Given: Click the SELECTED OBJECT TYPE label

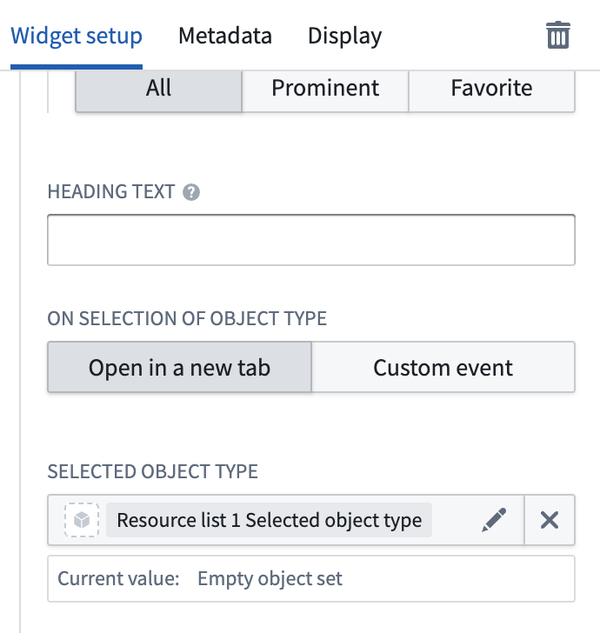Looking at the screenshot, I should tap(153, 472).
